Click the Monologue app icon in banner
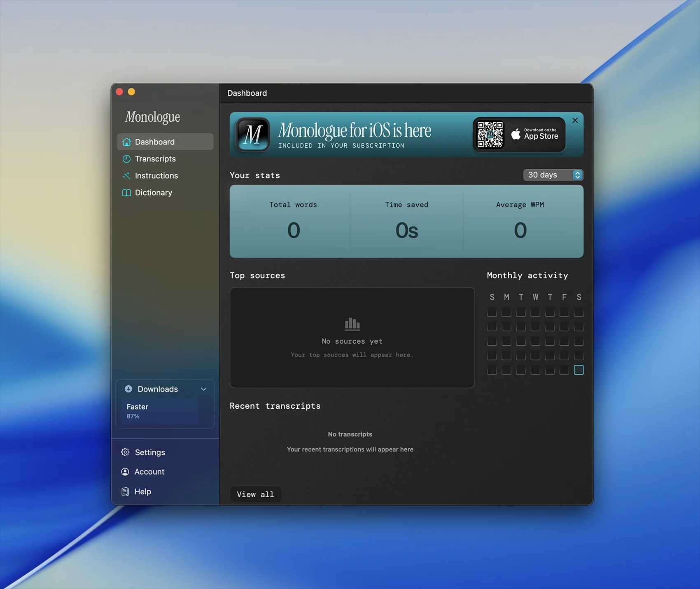 coord(252,135)
